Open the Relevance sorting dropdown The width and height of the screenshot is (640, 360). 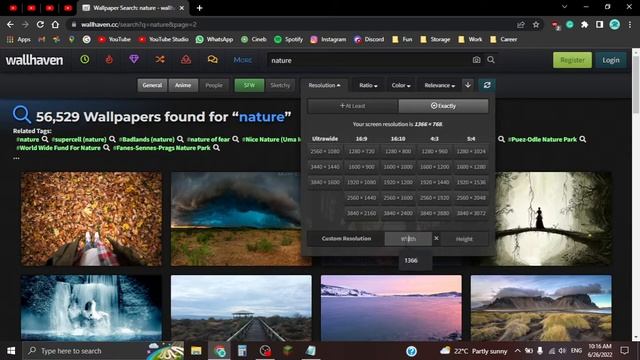pos(439,85)
